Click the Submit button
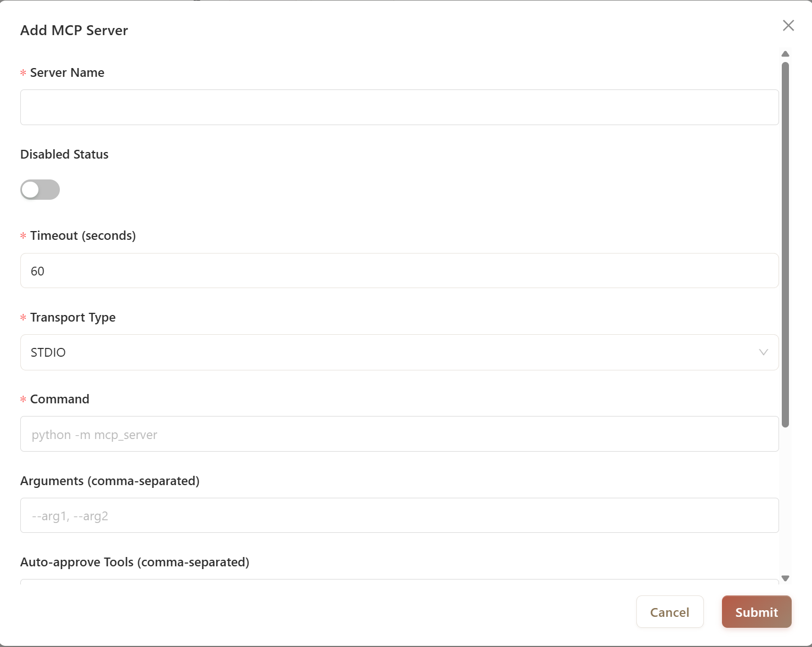 [x=757, y=612]
